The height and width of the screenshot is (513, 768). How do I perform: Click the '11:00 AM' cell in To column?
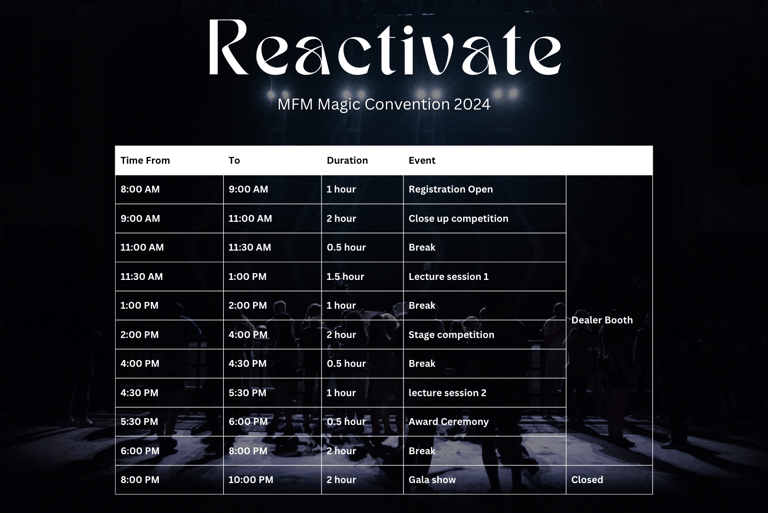tap(272, 219)
